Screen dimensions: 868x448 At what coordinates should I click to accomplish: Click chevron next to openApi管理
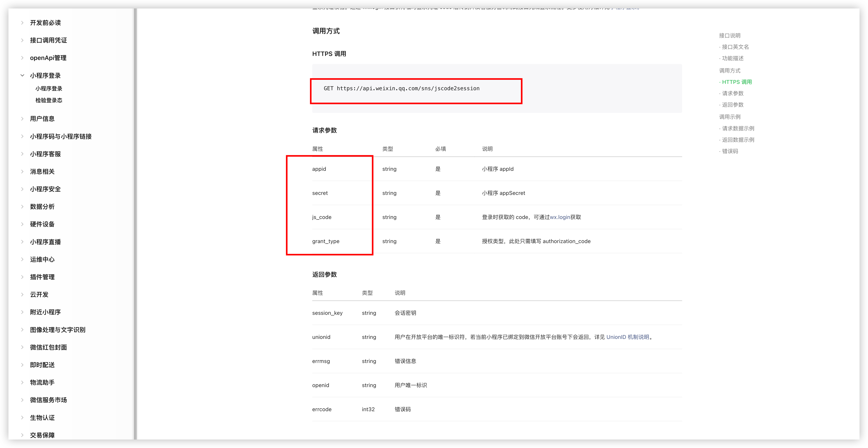pos(22,58)
